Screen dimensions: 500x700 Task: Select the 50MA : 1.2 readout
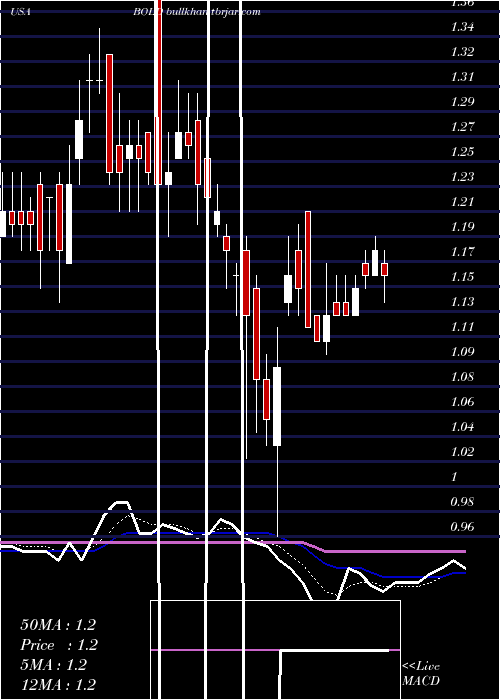tap(58, 625)
